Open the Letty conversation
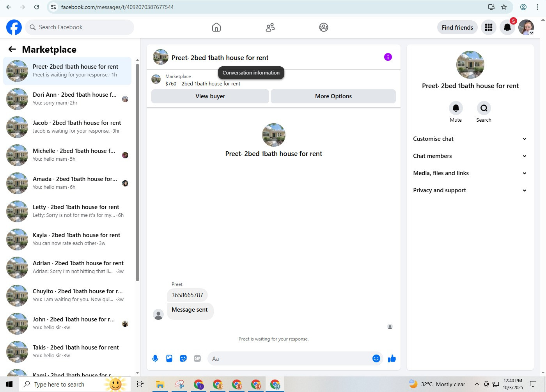546x392 pixels. click(x=67, y=211)
